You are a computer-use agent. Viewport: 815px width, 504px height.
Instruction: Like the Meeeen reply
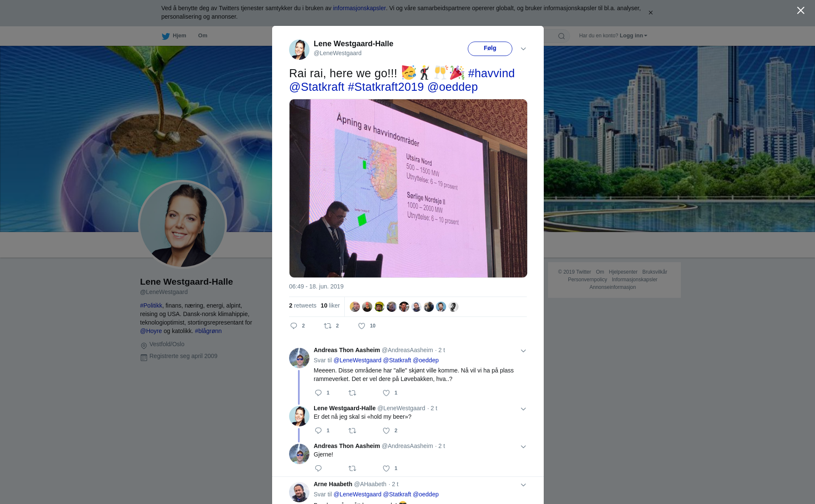[x=386, y=393]
